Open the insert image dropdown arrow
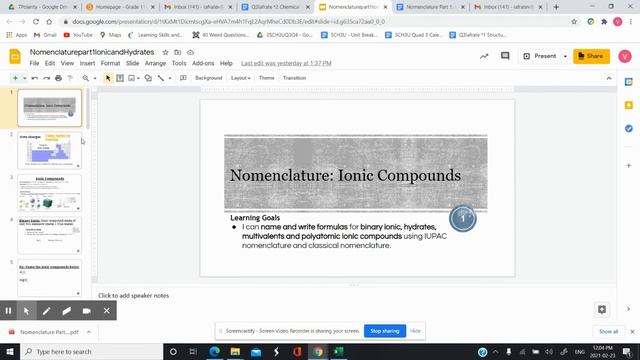 click(x=138, y=78)
